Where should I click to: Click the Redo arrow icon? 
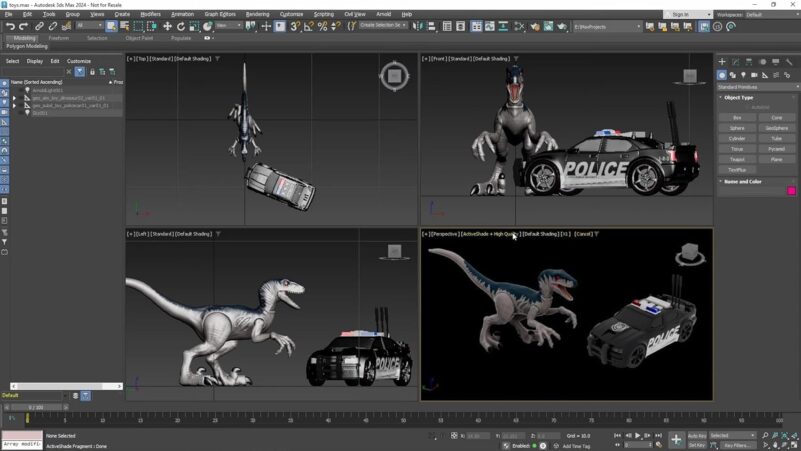click(23, 26)
